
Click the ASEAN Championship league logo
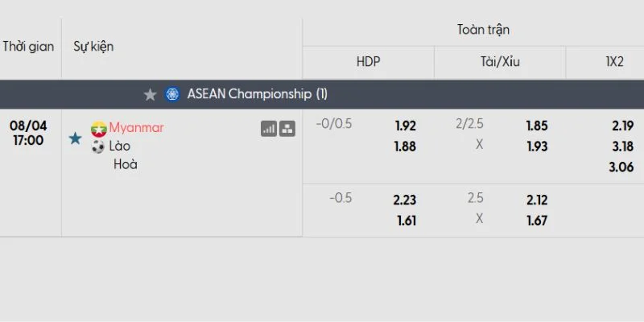[x=172, y=94]
